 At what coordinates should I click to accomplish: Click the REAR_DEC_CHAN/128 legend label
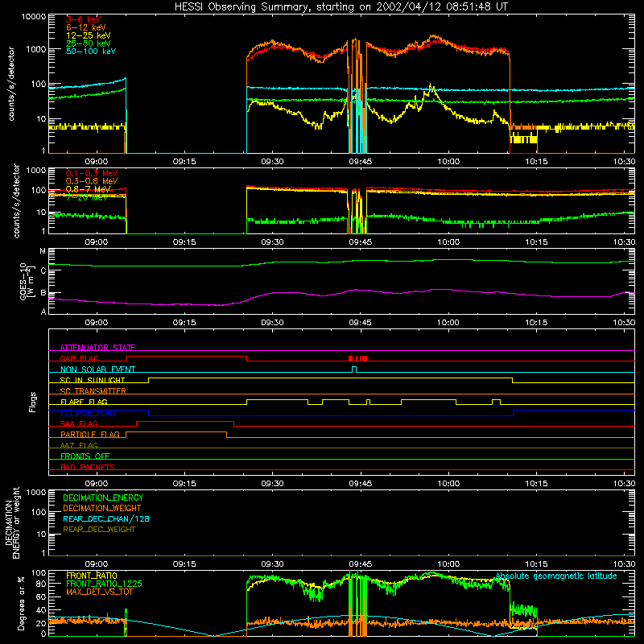tap(106, 519)
